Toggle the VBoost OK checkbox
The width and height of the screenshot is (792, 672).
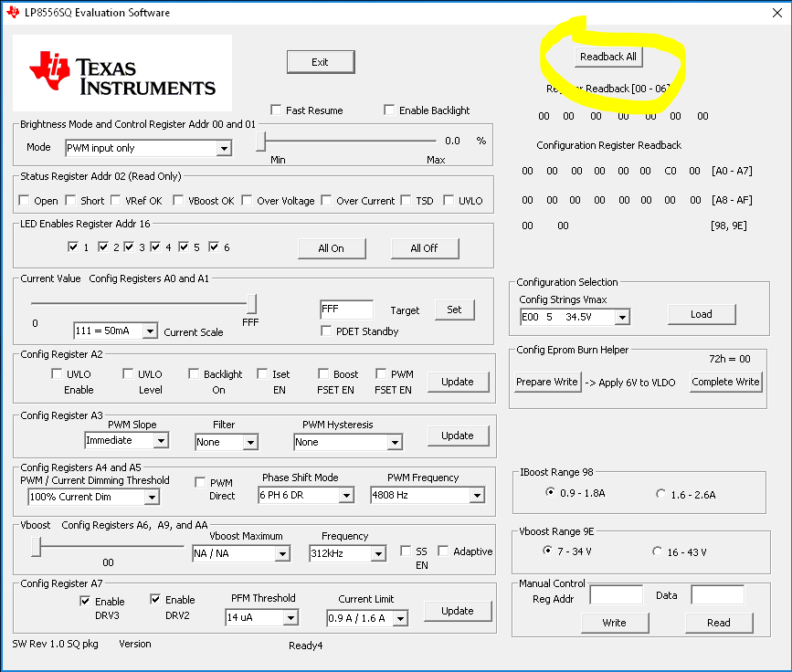click(x=178, y=201)
